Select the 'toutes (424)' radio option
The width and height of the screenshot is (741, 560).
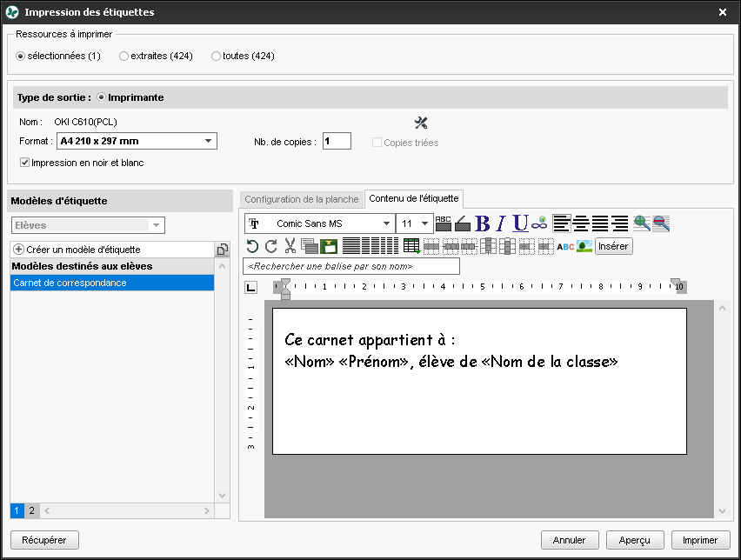tap(243, 56)
